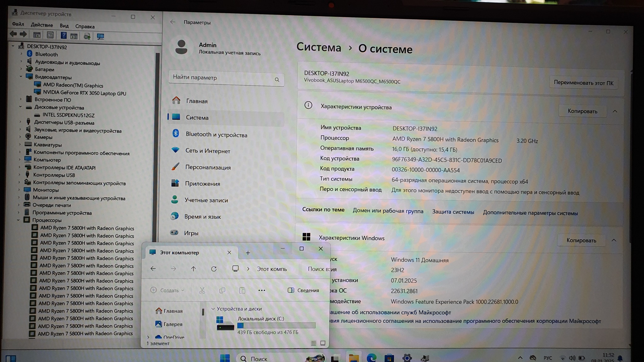Screen dimensions: 644x362
Task: Collapse the Процессоры tree node
Action: (18, 220)
